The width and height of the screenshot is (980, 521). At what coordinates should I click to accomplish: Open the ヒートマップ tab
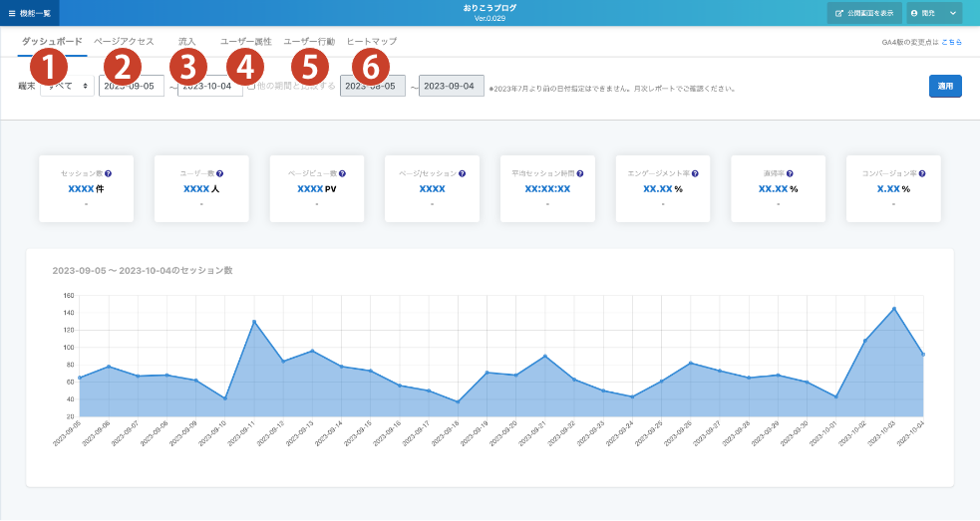pos(371,42)
